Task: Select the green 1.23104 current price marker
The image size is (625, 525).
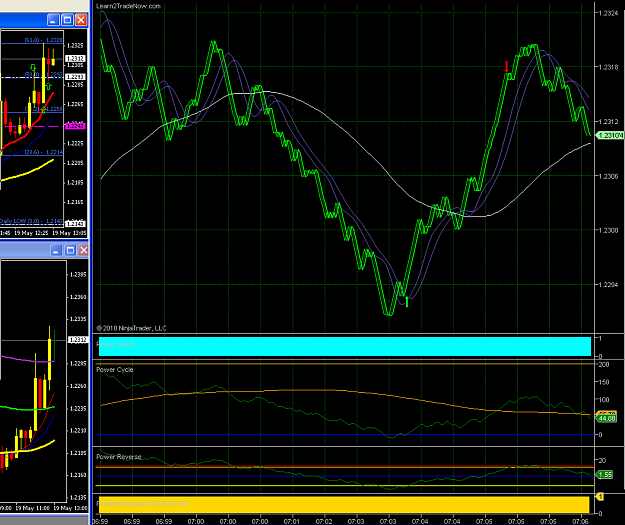Action: [x=610, y=136]
